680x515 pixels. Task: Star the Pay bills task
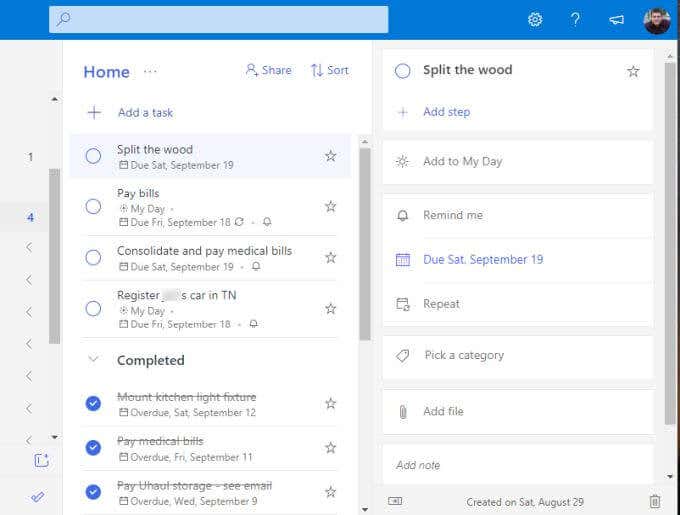tap(330, 206)
